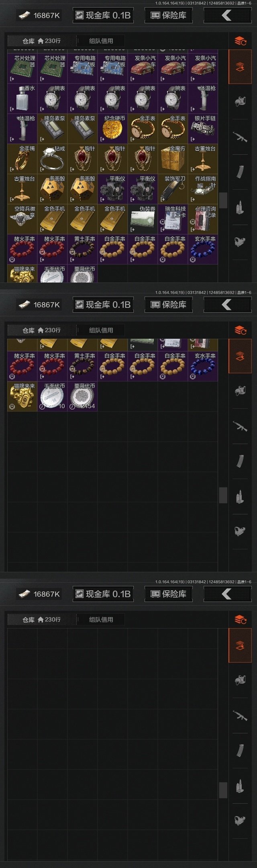This screenshot has width=257, height=868.
Task: Open 保险库 on the empty warehouse screen
Action: click(168, 594)
